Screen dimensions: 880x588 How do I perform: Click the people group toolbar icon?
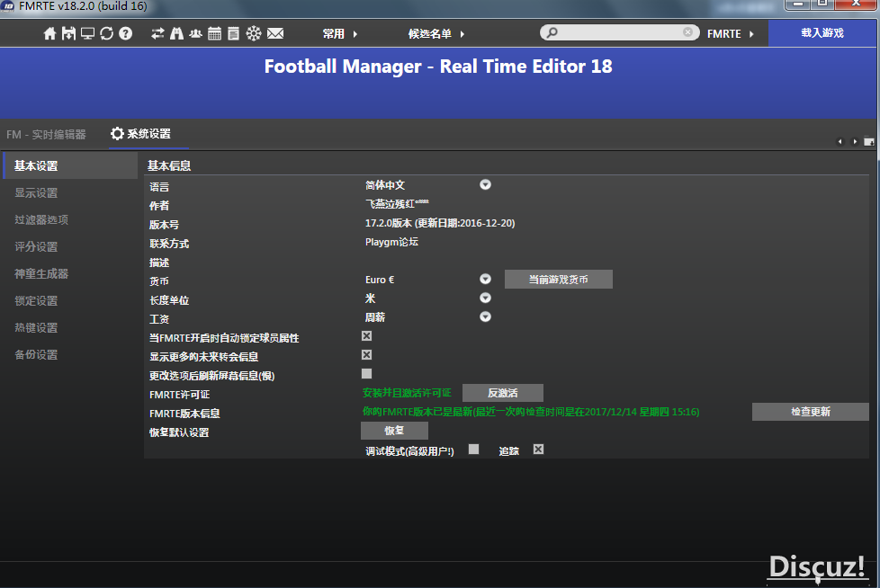195,33
